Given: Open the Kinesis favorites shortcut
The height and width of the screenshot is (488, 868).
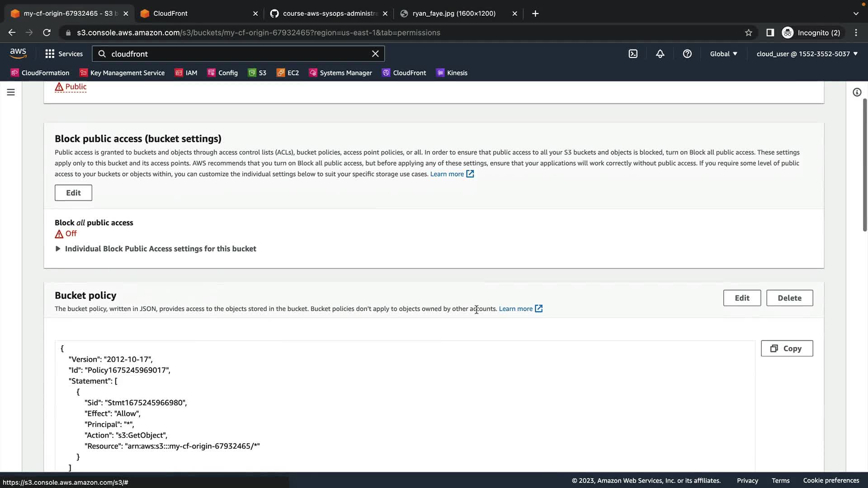Looking at the screenshot, I should [452, 73].
